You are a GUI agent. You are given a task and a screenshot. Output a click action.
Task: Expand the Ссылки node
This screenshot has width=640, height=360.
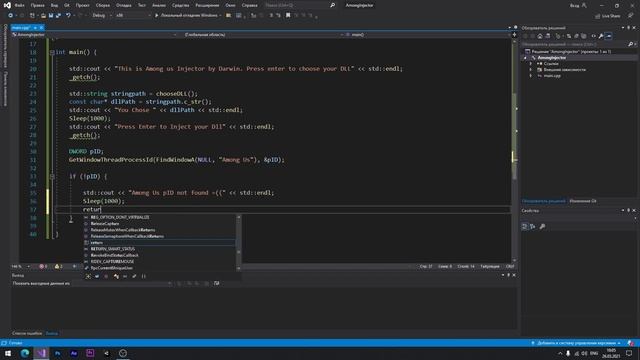[531, 64]
